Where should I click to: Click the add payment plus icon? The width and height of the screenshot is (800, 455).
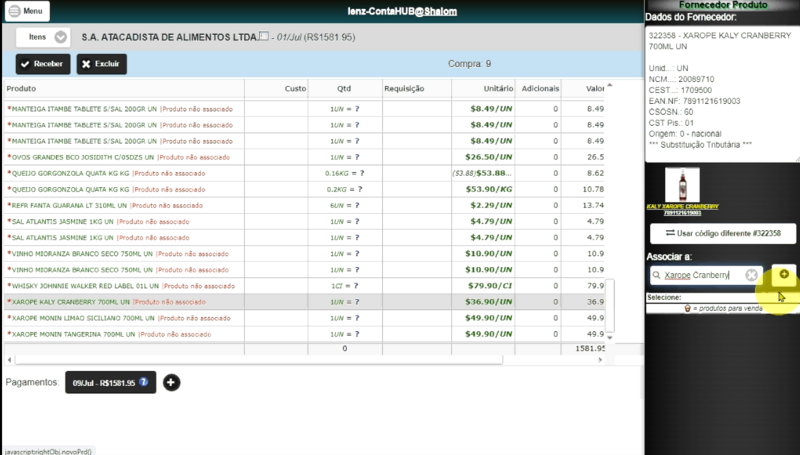pos(171,382)
